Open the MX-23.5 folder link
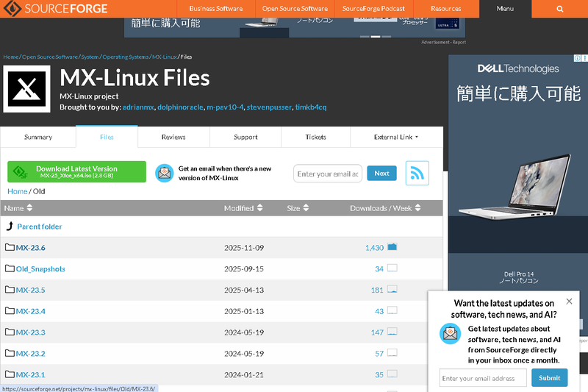Viewport: 588px width, 392px height. (30, 290)
